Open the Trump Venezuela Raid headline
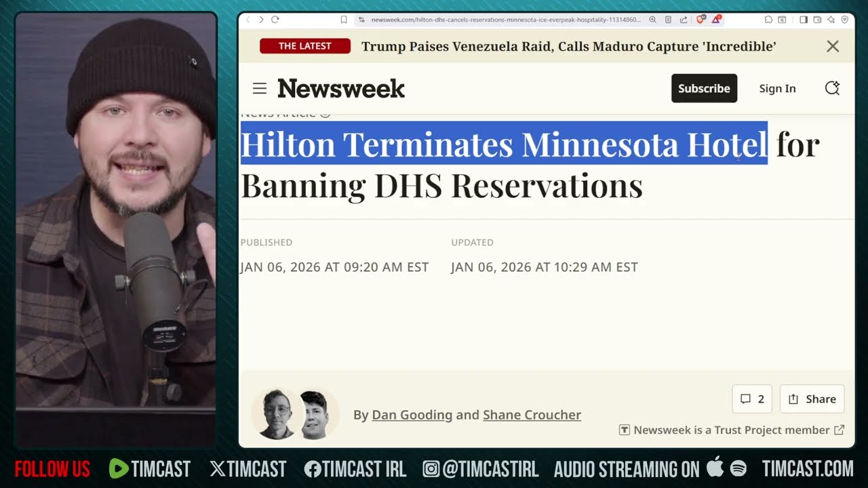 click(x=568, y=46)
